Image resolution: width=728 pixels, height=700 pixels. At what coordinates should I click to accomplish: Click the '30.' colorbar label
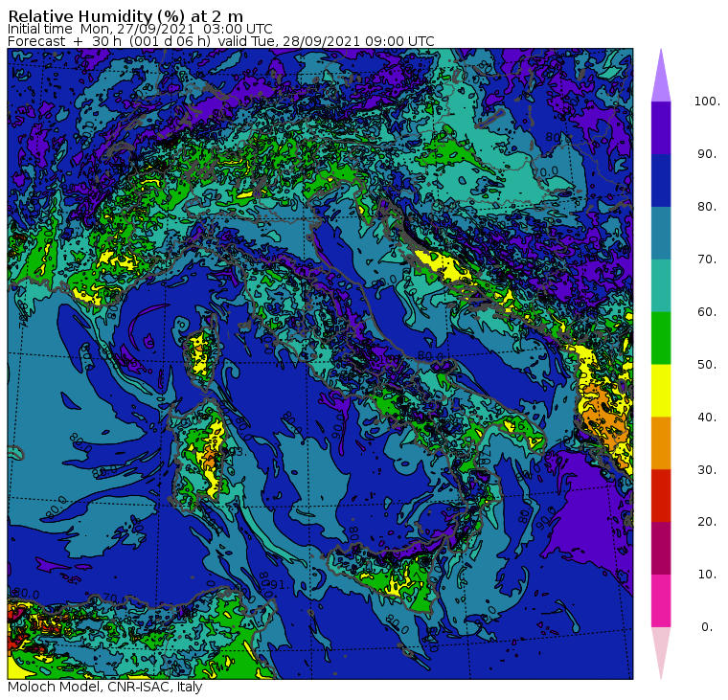click(x=707, y=470)
